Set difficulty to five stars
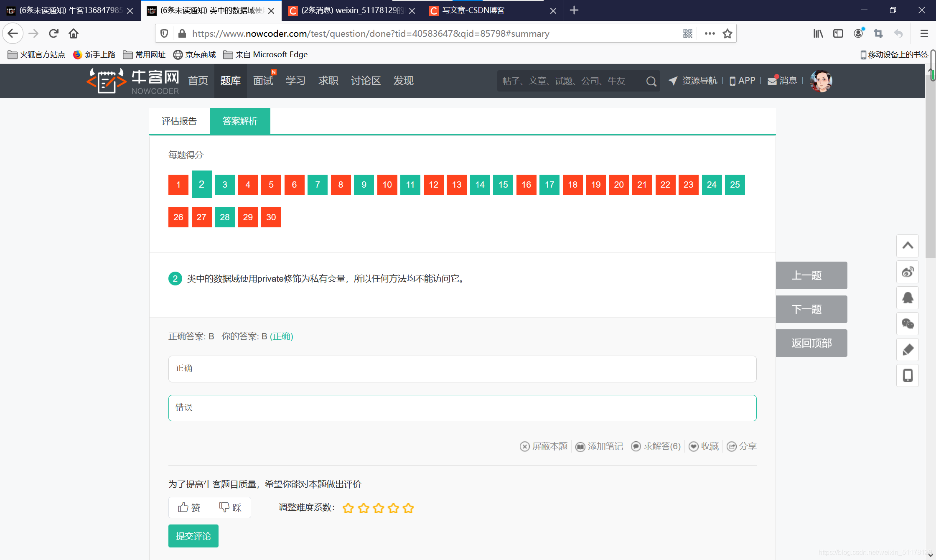The height and width of the screenshot is (560, 936). (408, 508)
